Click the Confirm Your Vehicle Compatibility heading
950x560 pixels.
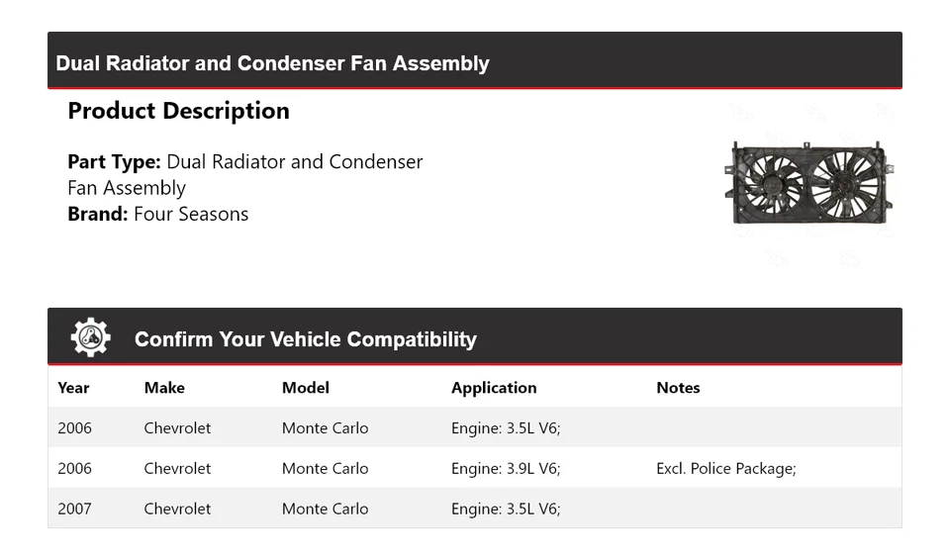[305, 339]
